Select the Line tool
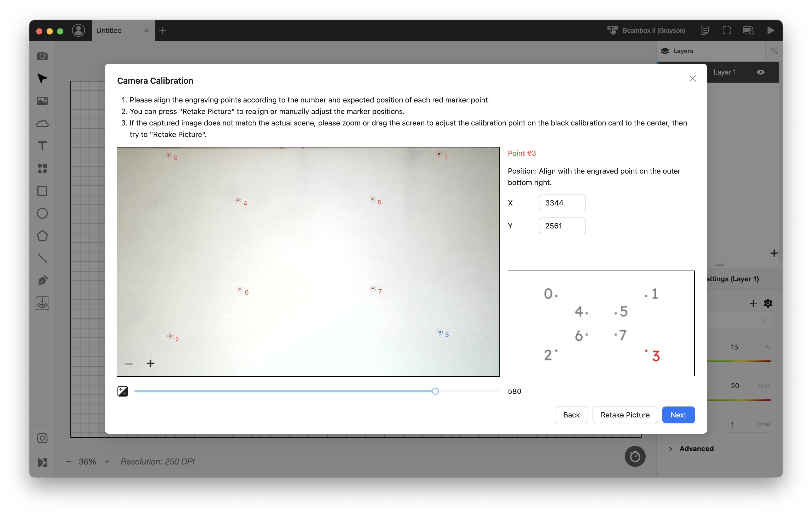The height and width of the screenshot is (516, 812). (x=42, y=258)
